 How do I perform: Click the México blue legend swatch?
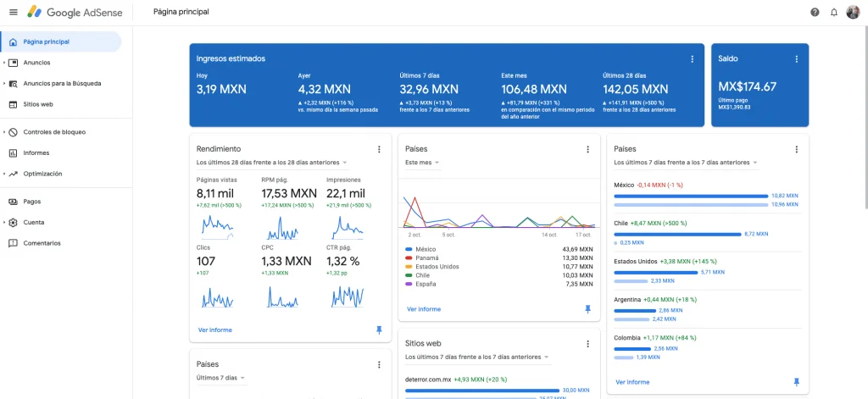click(409, 250)
